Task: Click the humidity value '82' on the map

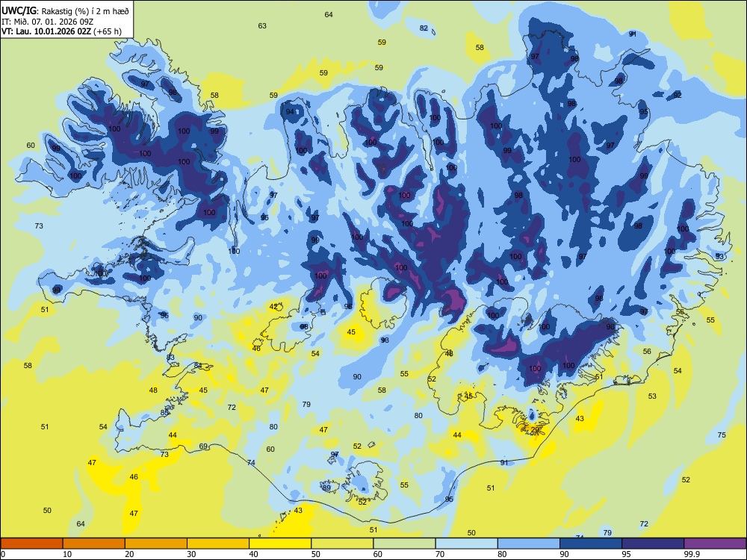Action: pos(424,28)
